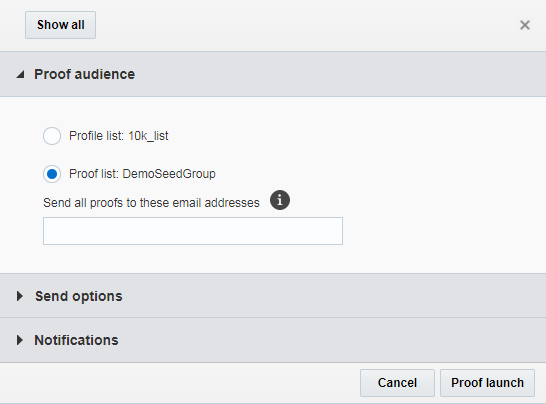
Task: Open the info icon beside email addresses
Action: (x=280, y=200)
